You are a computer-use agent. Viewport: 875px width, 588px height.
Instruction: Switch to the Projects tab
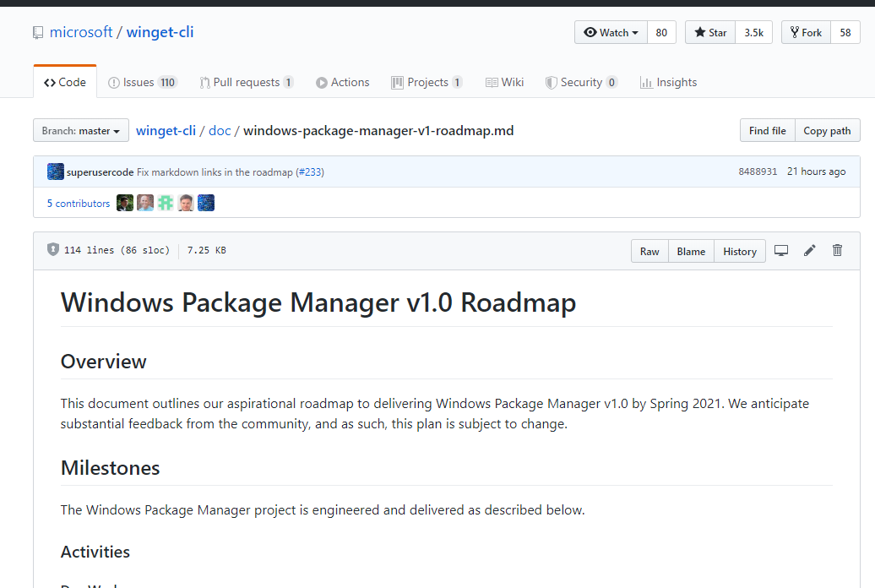(x=427, y=82)
